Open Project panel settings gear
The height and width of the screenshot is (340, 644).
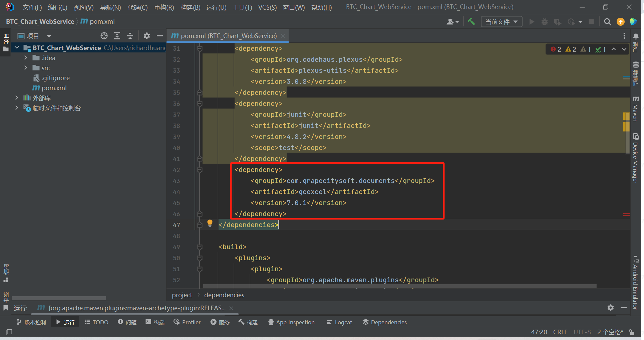[146, 36]
